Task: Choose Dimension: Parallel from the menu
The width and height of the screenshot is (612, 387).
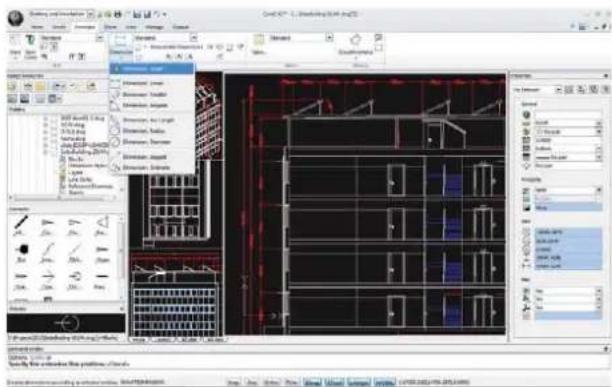Action: pos(152,94)
